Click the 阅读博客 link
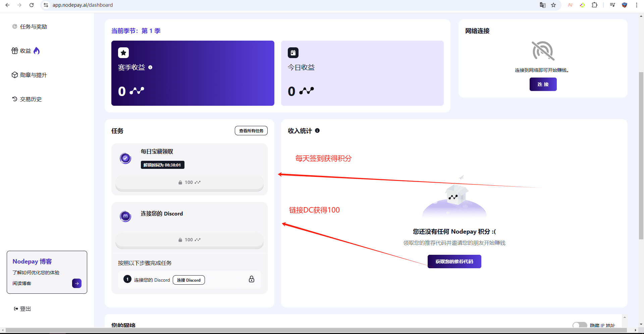Viewport: 644px width, 334px height. (22, 283)
